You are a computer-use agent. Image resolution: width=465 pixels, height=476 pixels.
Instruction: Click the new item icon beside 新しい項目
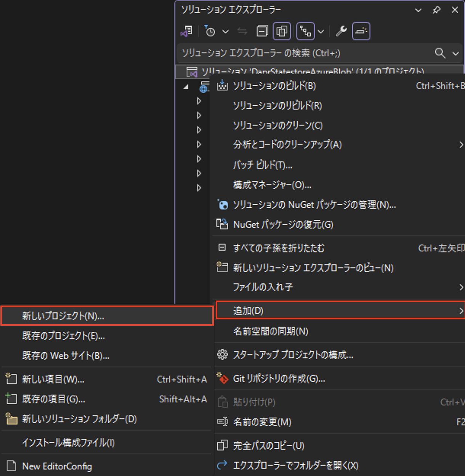click(x=11, y=379)
